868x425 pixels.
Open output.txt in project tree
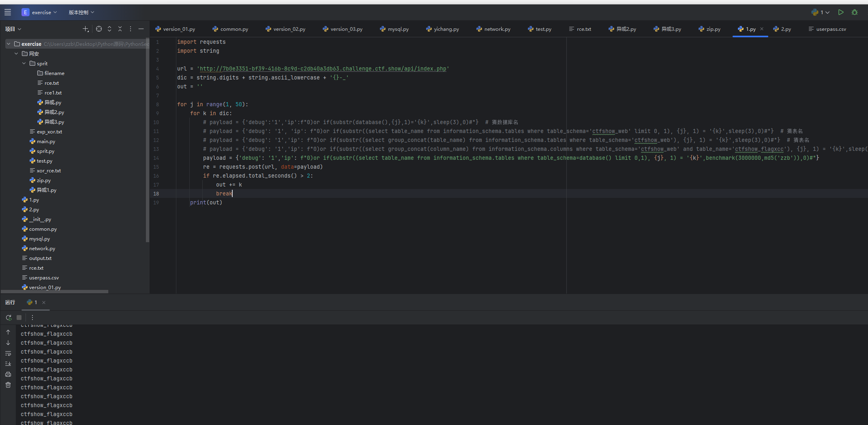coord(36,258)
